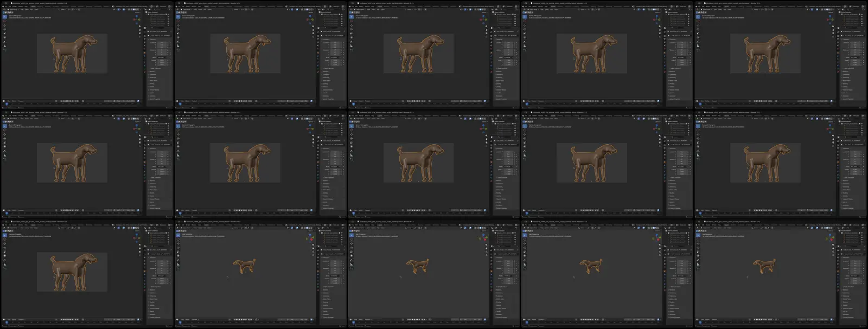Select the Measure tool in the first frame
The height and width of the screenshot is (329, 868).
pos(5,46)
